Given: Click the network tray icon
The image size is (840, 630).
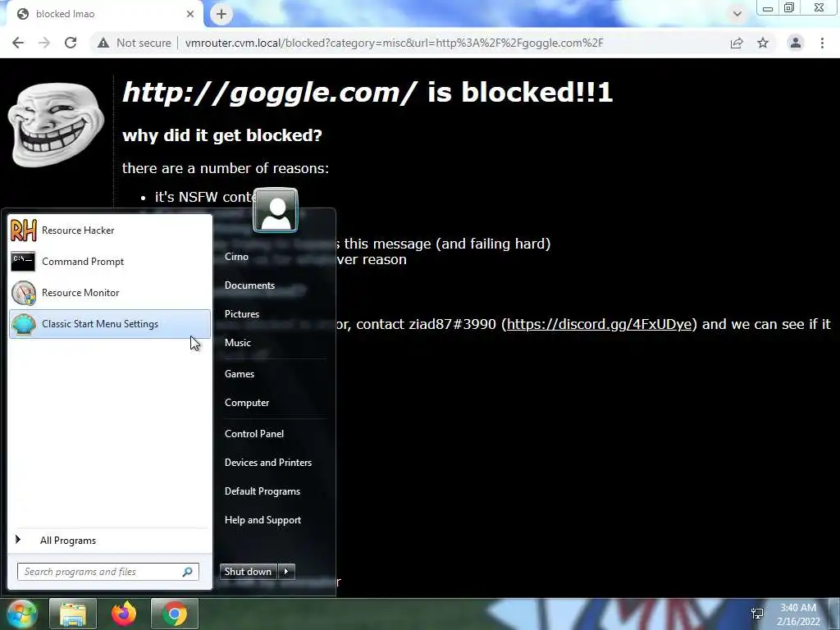Looking at the screenshot, I should point(757,614).
